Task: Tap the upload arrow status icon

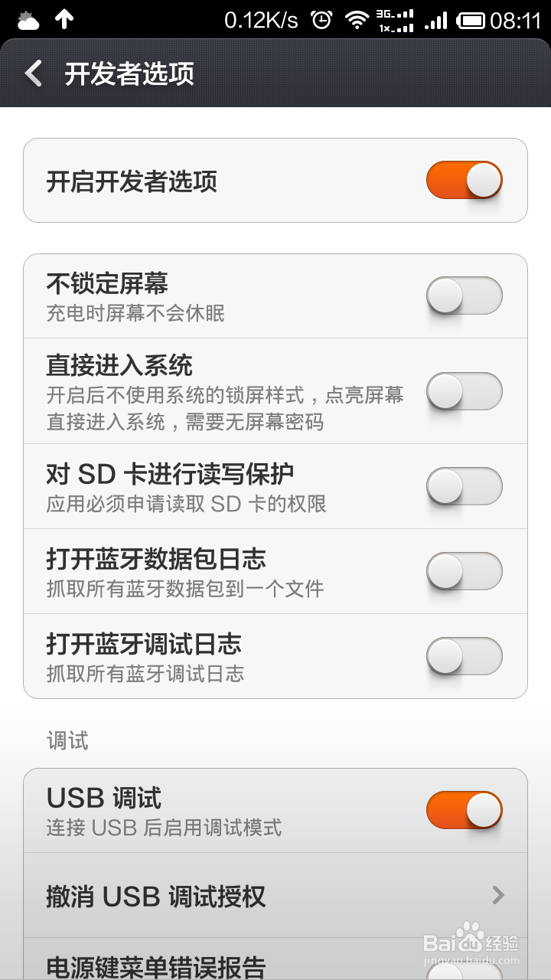Action: pyautogui.click(x=64, y=20)
